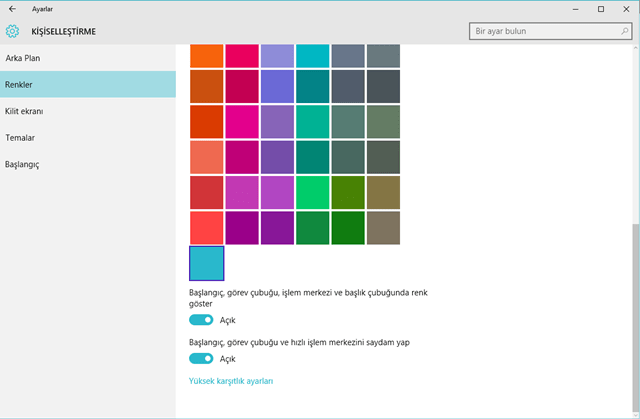Screen dimensions: 640x419
Task: Go back with the arrow icon
Action: click(x=12, y=9)
